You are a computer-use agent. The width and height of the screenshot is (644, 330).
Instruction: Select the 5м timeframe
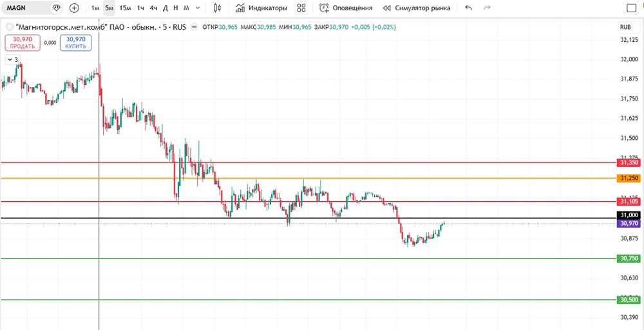pyautogui.click(x=109, y=8)
